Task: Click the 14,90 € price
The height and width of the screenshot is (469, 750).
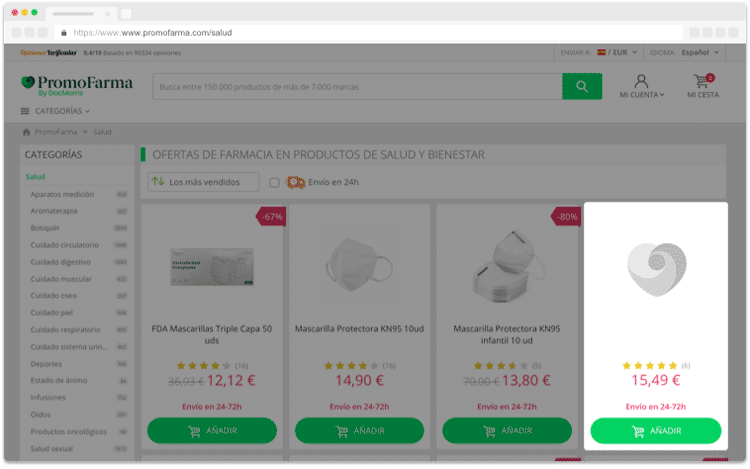Action: click(359, 381)
